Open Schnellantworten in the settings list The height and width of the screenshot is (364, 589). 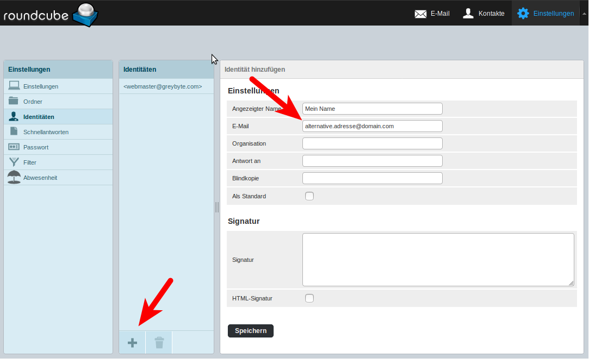click(46, 132)
